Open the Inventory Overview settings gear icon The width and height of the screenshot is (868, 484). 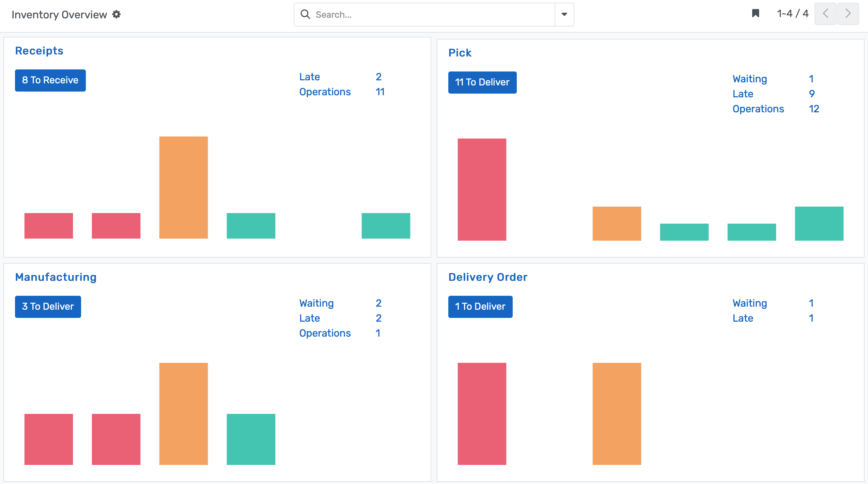(116, 14)
